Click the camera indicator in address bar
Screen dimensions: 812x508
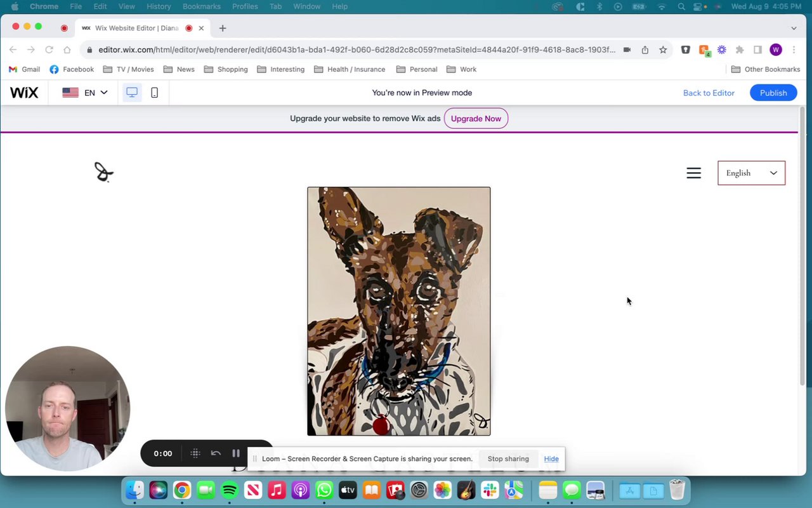pos(627,50)
